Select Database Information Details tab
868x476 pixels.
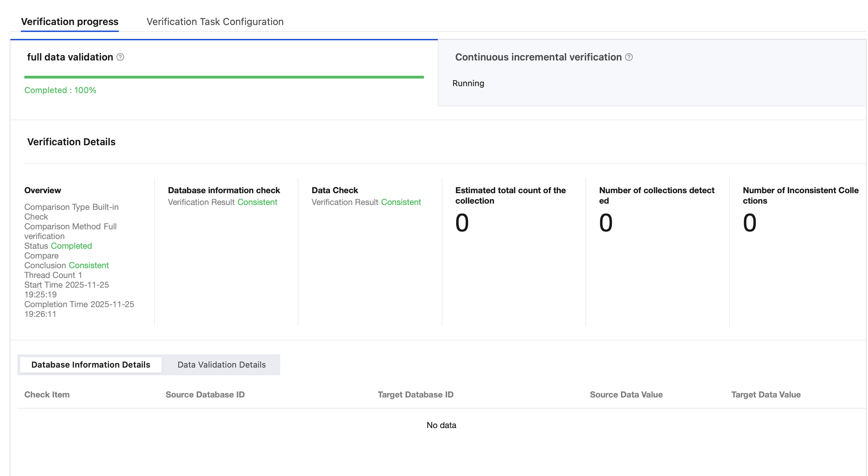pyautogui.click(x=91, y=364)
